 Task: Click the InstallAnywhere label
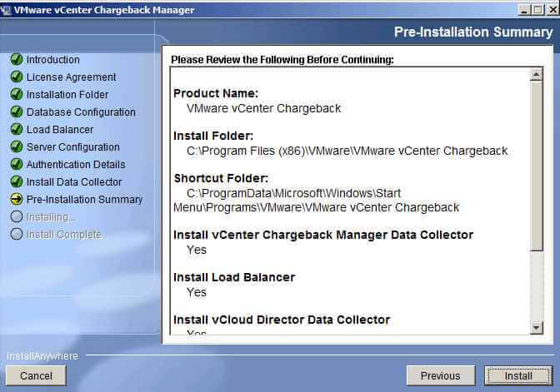42,356
